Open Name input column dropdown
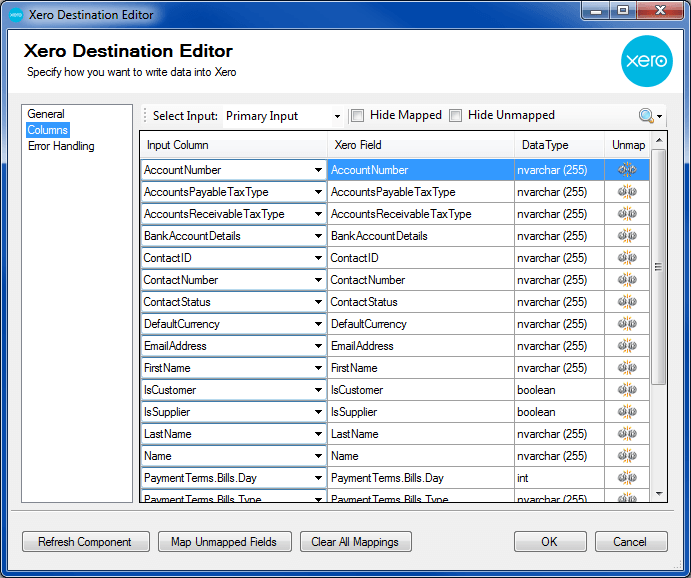 (x=318, y=456)
